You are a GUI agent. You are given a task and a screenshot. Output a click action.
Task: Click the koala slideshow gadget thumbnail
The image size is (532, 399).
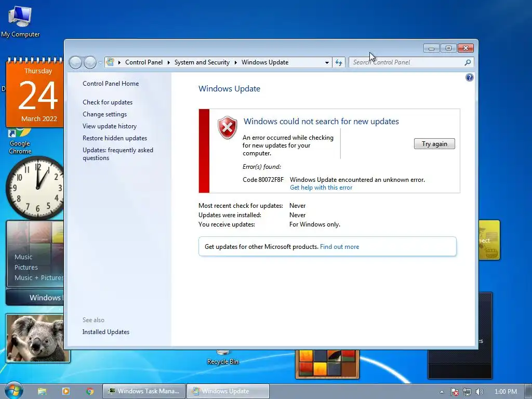(37, 338)
